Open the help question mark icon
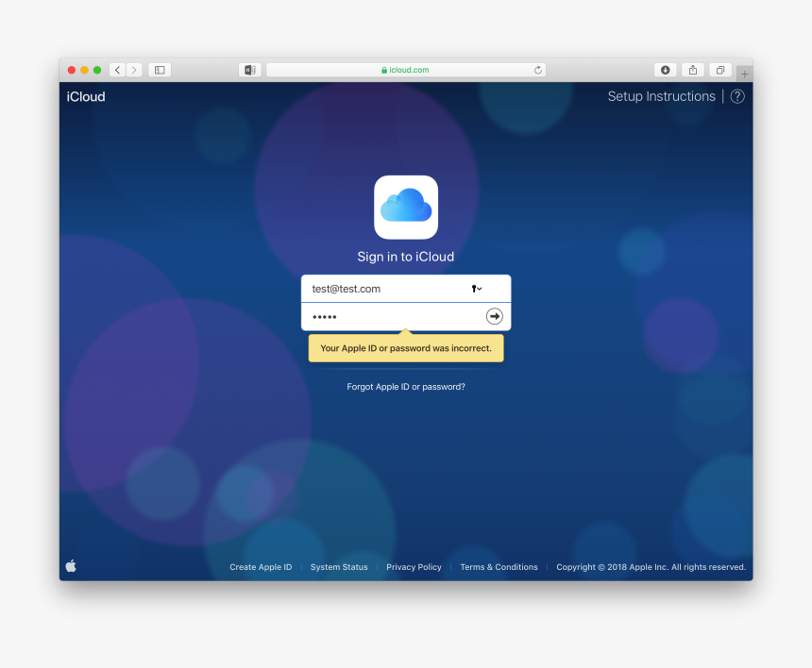The height and width of the screenshot is (668, 812). coord(737,96)
